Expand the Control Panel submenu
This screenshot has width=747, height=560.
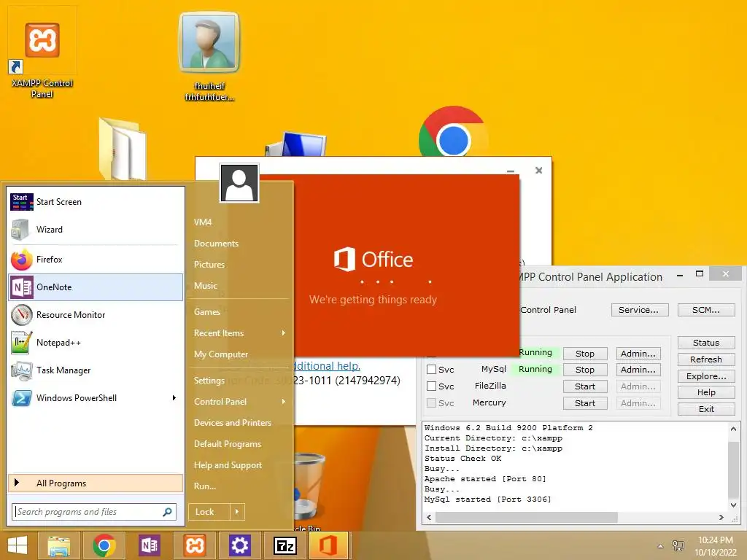pyautogui.click(x=284, y=402)
